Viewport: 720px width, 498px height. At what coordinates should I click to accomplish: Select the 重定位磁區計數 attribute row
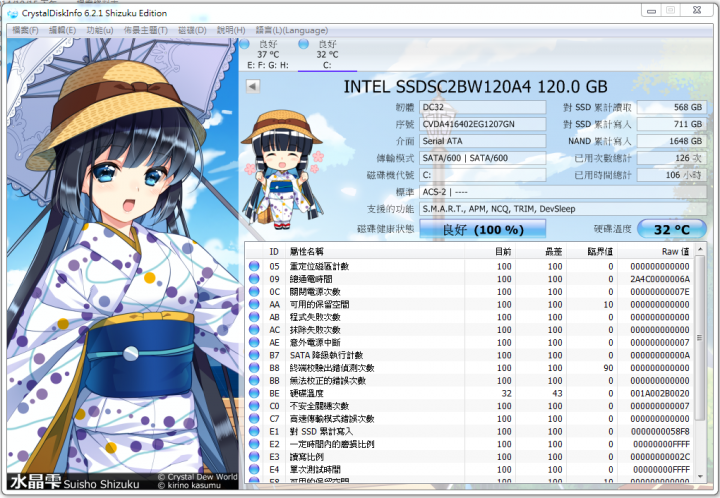(470, 266)
